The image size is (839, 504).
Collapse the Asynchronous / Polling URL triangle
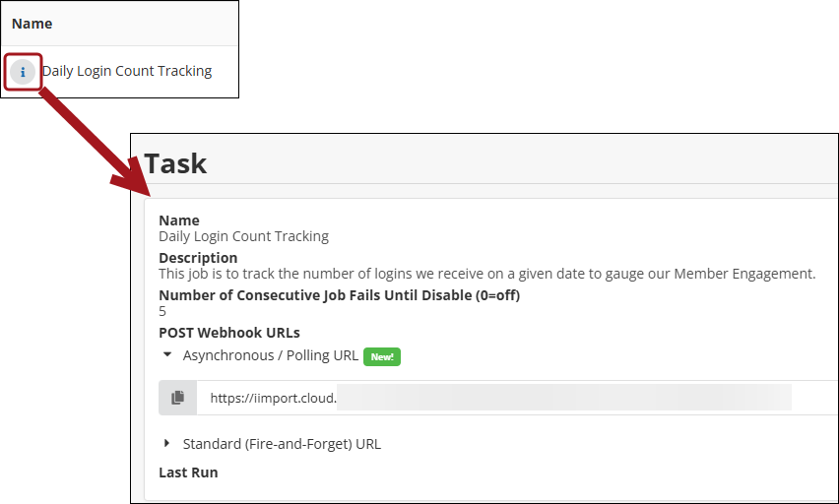(167, 354)
